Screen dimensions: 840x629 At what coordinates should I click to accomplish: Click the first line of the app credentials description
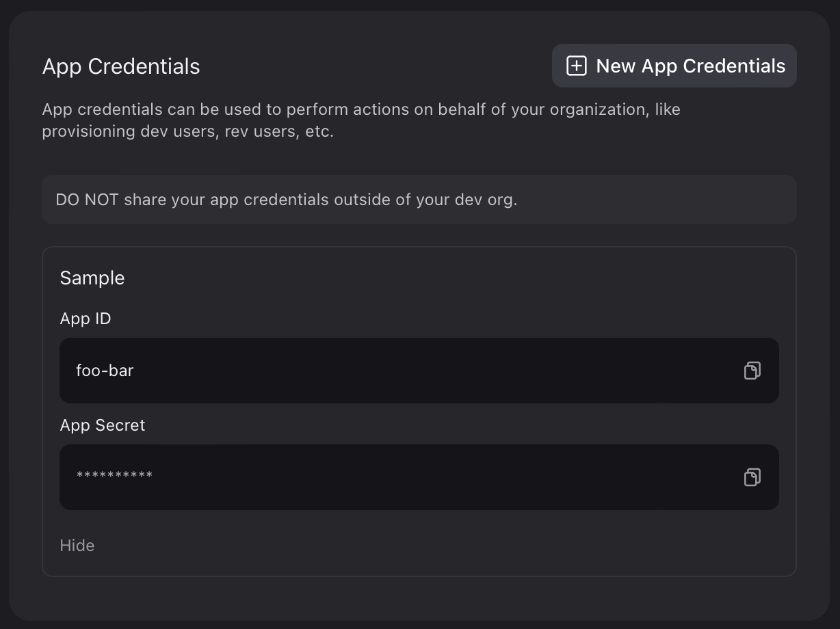(361, 109)
